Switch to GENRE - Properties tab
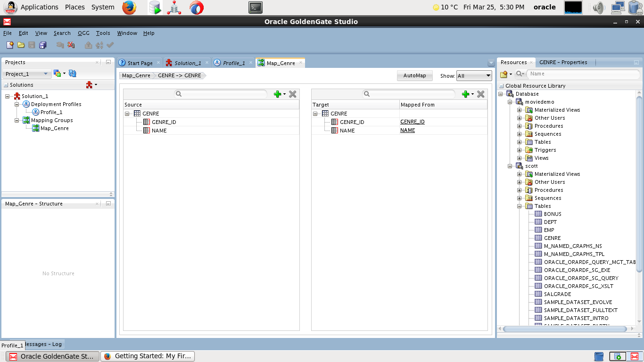 tap(563, 62)
